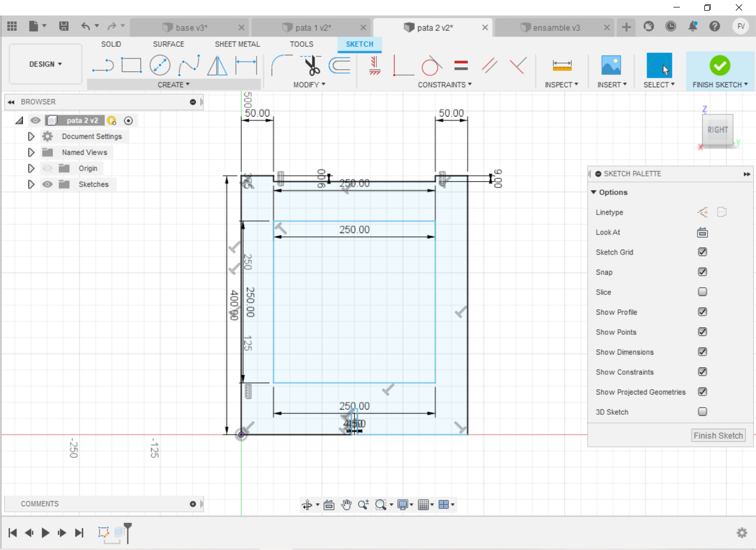Apply the Equal constraint icon

pos(461,65)
